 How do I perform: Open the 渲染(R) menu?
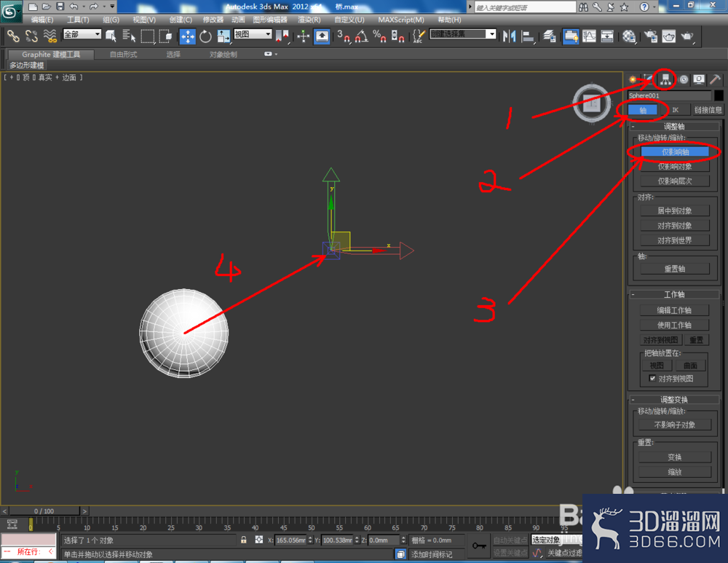click(309, 20)
